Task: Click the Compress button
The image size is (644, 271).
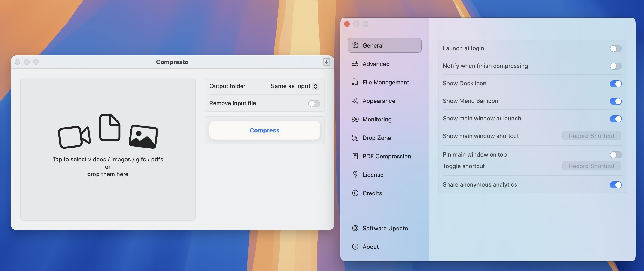Action: tap(265, 130)
